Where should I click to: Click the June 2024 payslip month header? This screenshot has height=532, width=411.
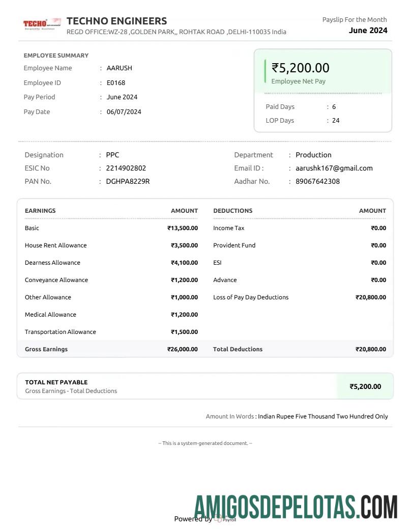tap(368, 30)
